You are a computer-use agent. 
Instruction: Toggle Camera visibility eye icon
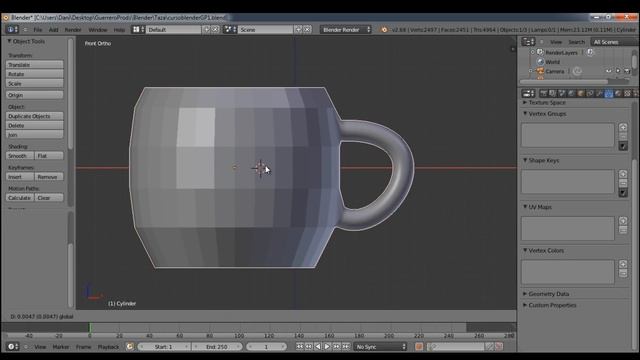tap(609, 71)
